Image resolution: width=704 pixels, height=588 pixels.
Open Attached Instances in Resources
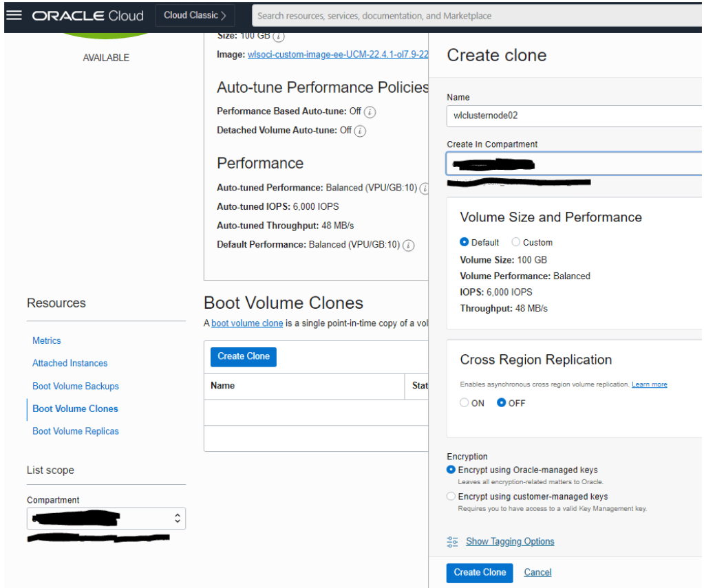coord(70,363)
